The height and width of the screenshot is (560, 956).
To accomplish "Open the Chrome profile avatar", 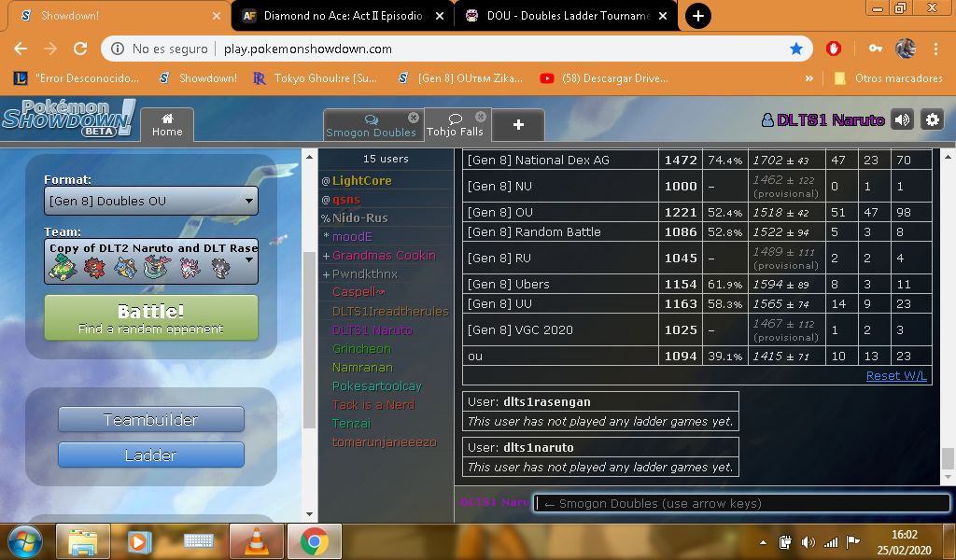I will pyautogui.click(x=906, y=49).
